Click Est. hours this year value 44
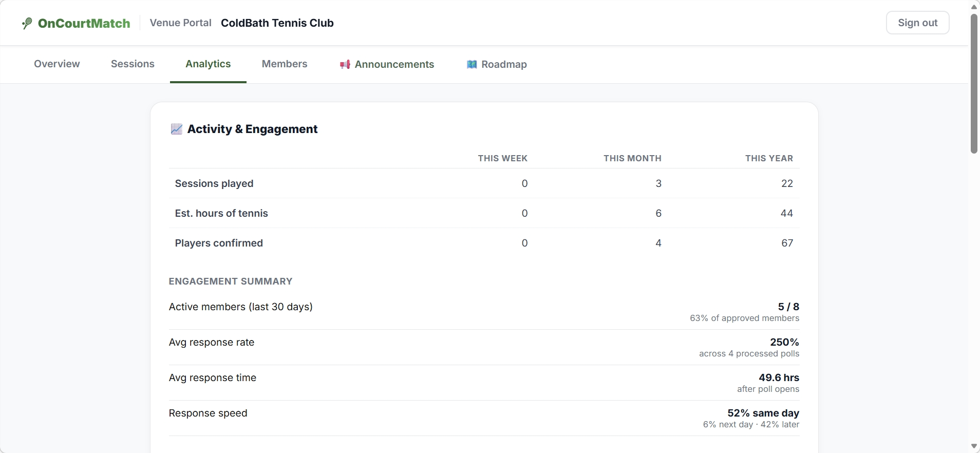980x453 pixels. pyautogui.click(x=787, y=213)
